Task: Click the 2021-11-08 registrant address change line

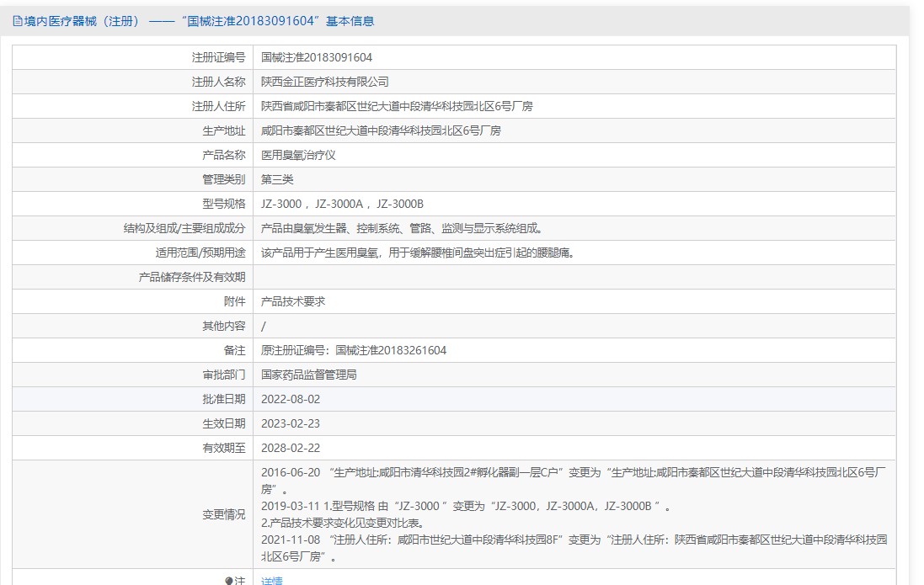Action: coord(574,548)
